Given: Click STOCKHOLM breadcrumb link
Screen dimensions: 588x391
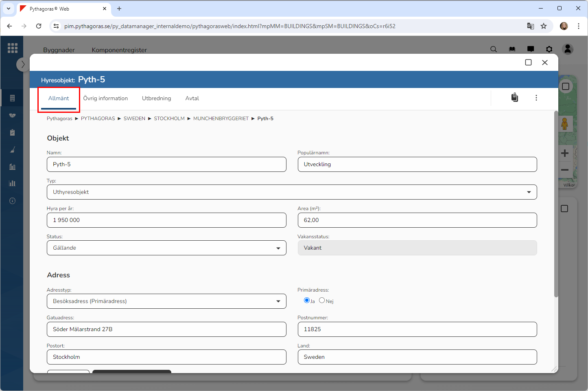Looking at the screenshot, I should [169, 119].
